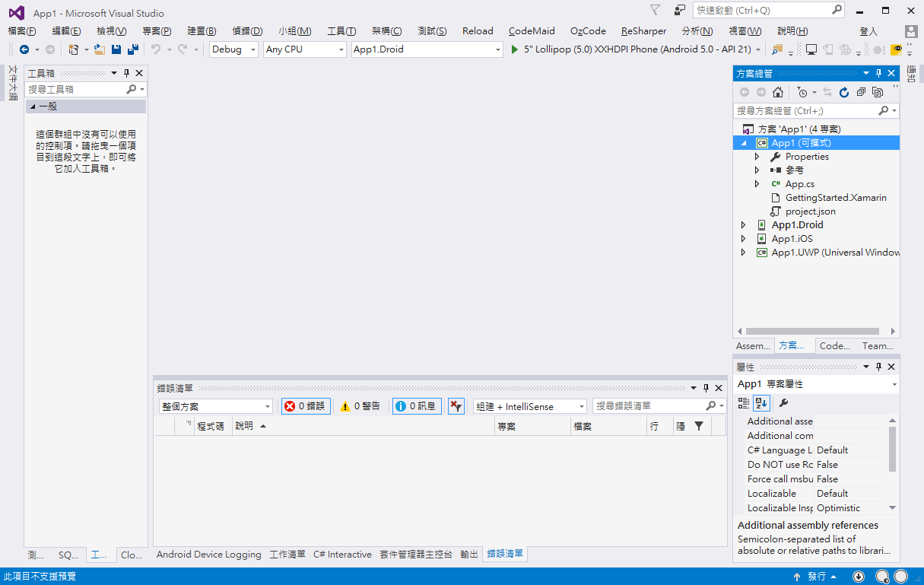The image size is (924, 585).
Task: Toggle the 0 警告 warnings filter
Action: [x=360, y=406]
